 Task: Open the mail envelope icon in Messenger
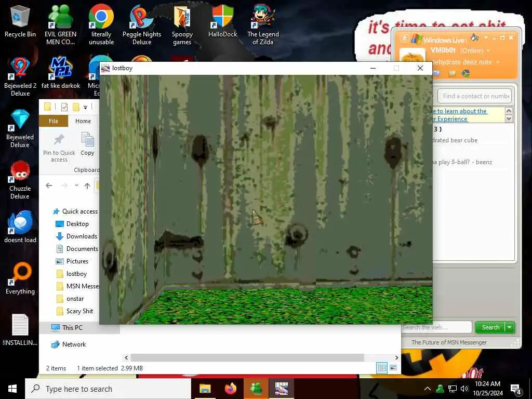click(x=436, y=73)
